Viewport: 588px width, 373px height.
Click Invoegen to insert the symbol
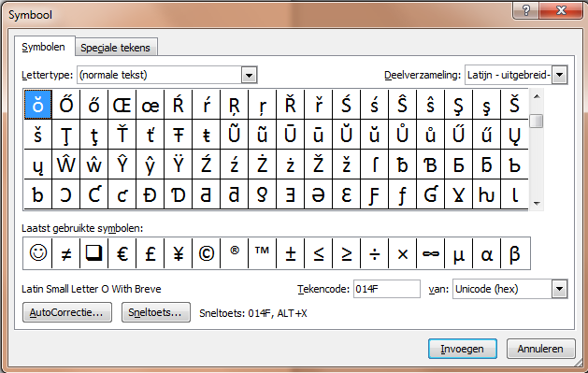tap(463, 349)
